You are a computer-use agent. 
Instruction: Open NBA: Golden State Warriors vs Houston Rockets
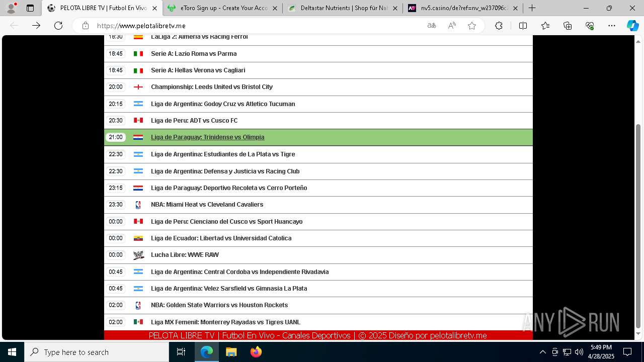click(x=219, y=305)
